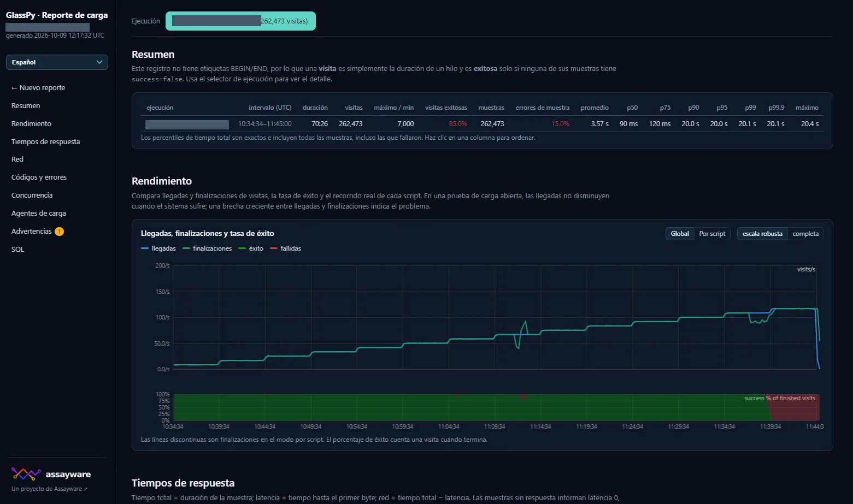This screenshot has height=504, width=853.
Task: Click the 10:34:34–11:45:00 interval cell
Action: coord(265,124)
